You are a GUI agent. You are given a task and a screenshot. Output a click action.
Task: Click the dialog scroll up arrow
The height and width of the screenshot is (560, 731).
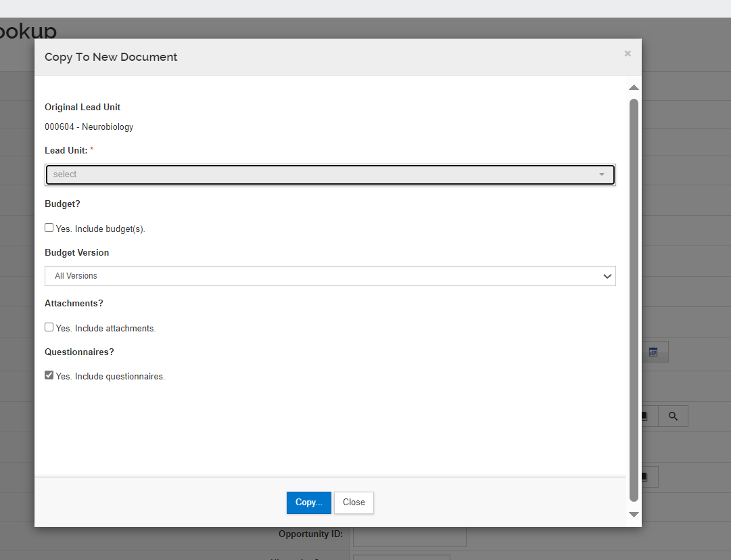click(x=634, y=88)
